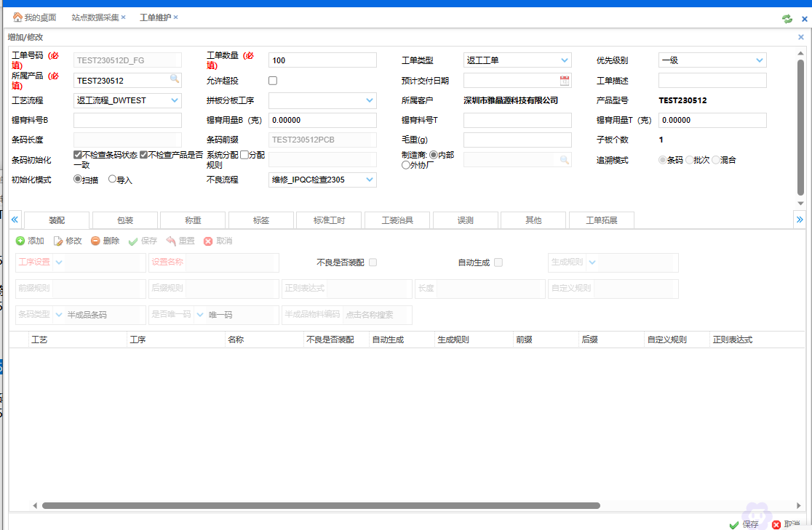Click the 所属产品 search magnifier icon

175,79
